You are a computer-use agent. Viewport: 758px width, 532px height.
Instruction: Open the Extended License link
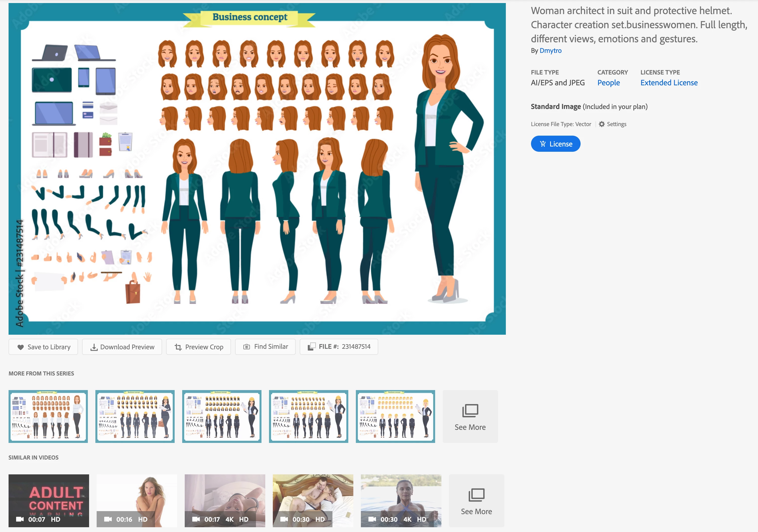pos(668,83)
